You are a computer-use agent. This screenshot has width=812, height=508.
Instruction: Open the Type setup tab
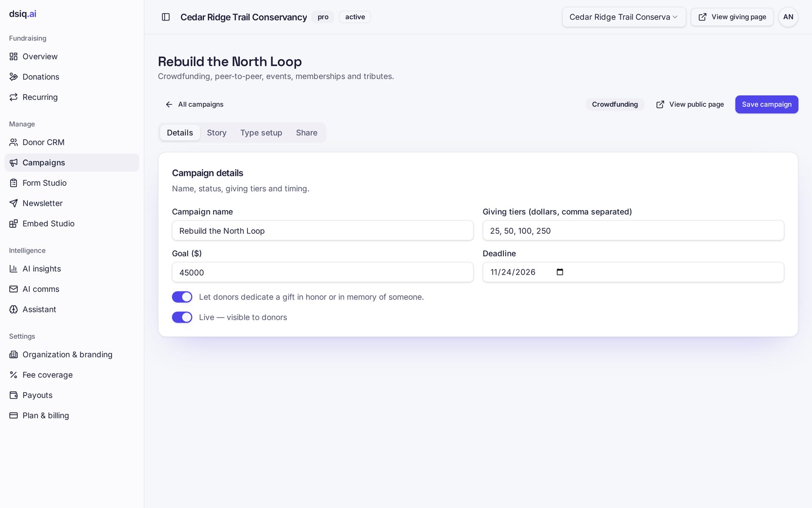point(261,133)
